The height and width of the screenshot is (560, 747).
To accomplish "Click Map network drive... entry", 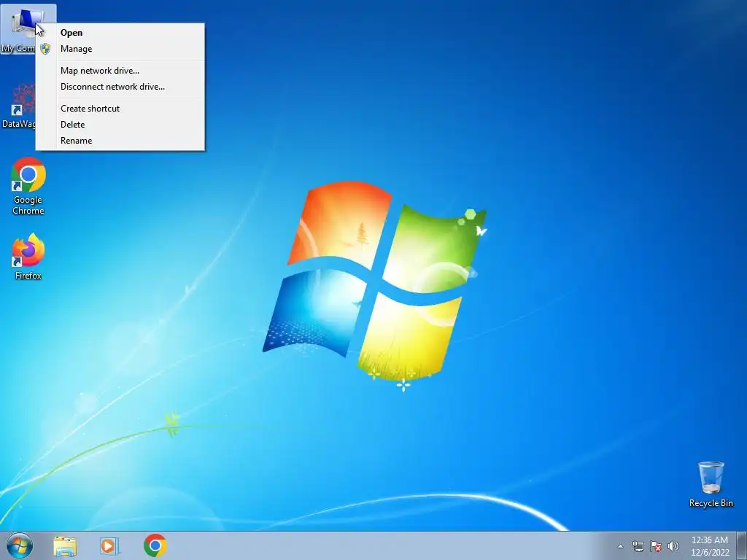I will click(x=120, y=71).
